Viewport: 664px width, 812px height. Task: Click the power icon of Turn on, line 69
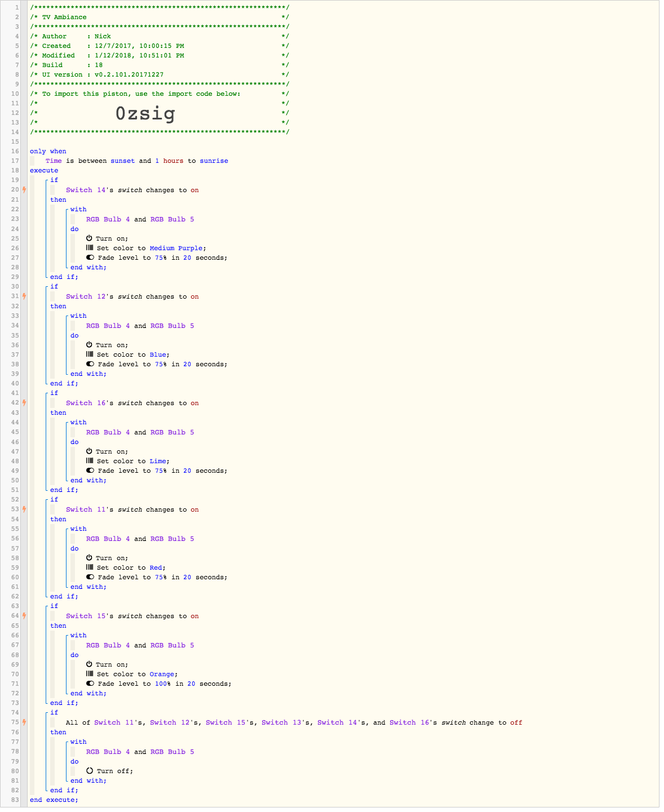89,664
